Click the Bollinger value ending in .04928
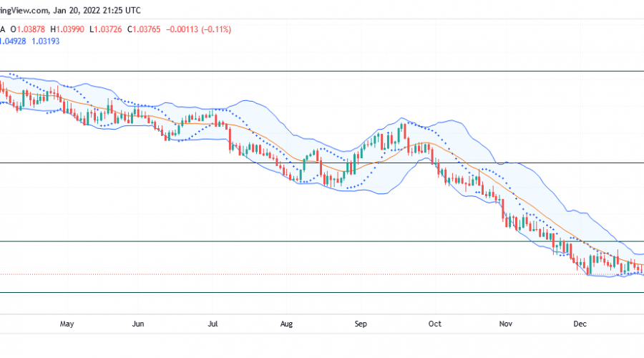The width and height of the screenshot is (644, 358). click(12, 42)
